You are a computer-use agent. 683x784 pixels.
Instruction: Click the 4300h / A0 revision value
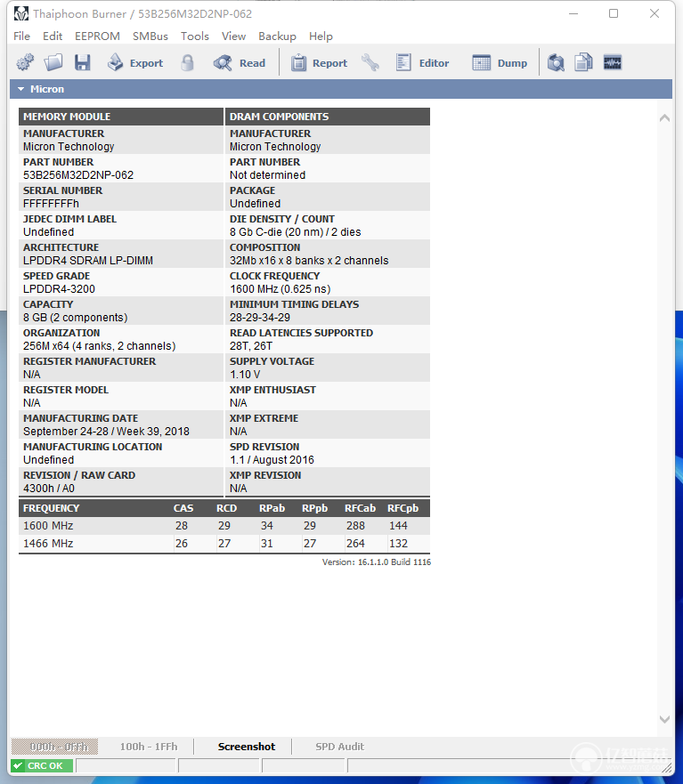click(x=49, y=489)
